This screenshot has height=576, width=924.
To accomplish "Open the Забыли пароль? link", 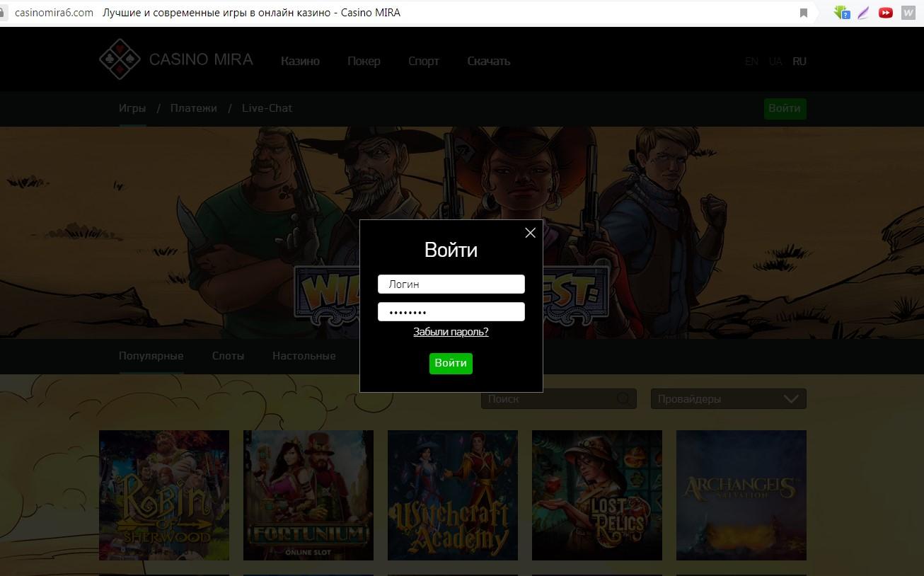I will click(451, 332).
